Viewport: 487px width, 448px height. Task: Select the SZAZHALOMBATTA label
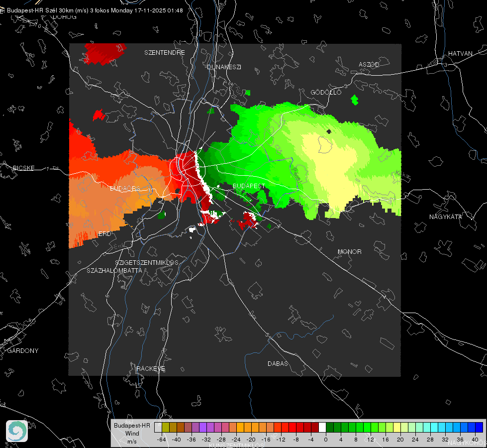click(114, 270)
